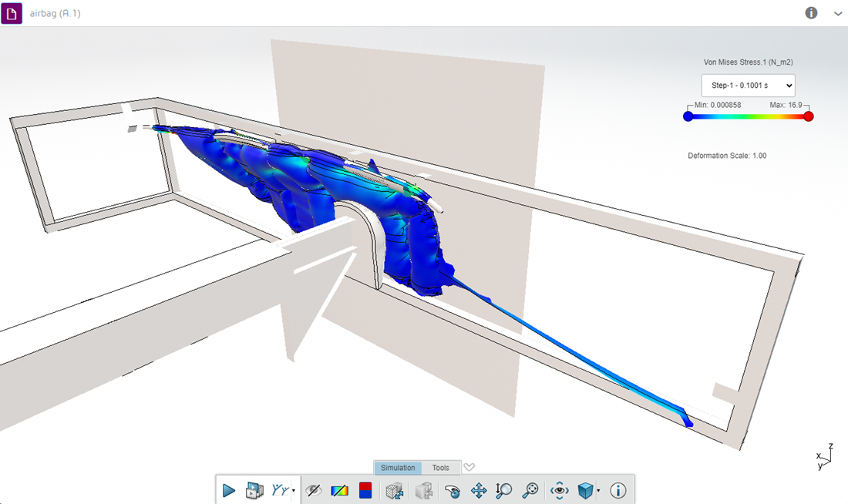Toggle the deformed shape display icon
This screenshot has height=504, width=848.
point(424,490)
